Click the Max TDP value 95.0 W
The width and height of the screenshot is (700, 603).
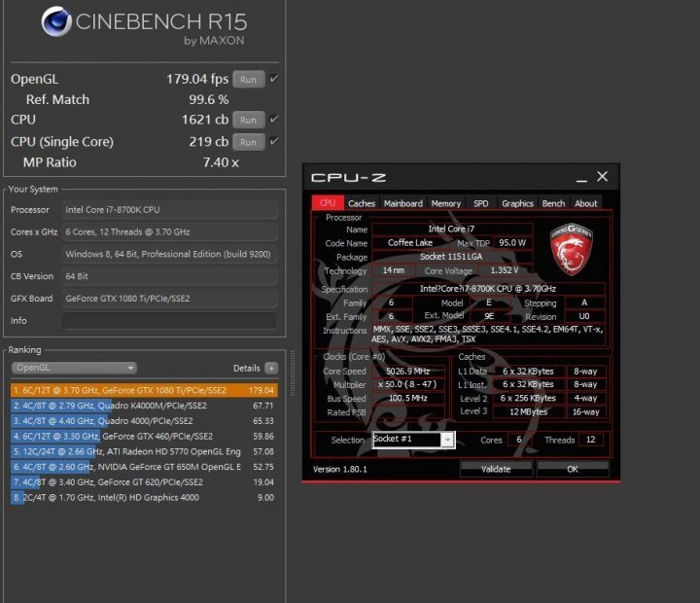(x=512, y=242)
